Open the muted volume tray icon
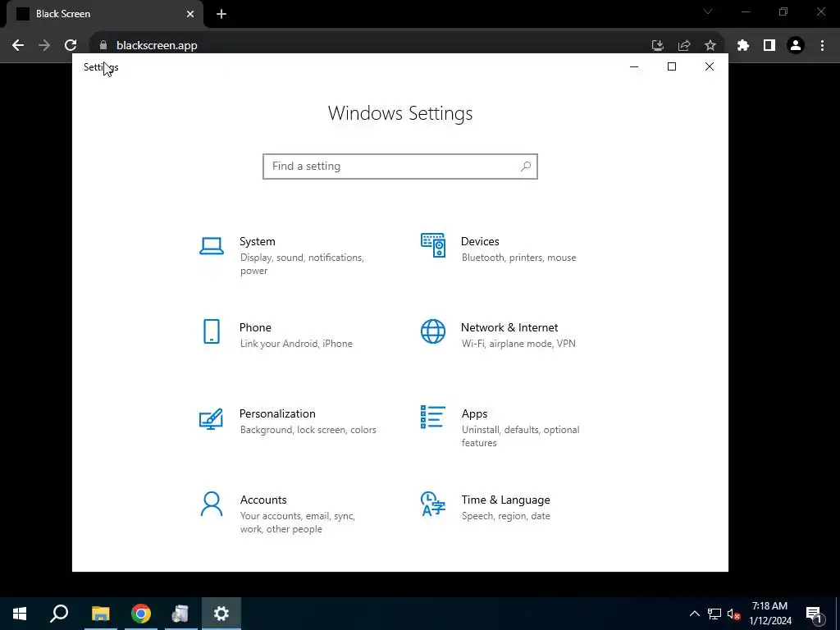This screenshot has height=630, width=840. 733,614
